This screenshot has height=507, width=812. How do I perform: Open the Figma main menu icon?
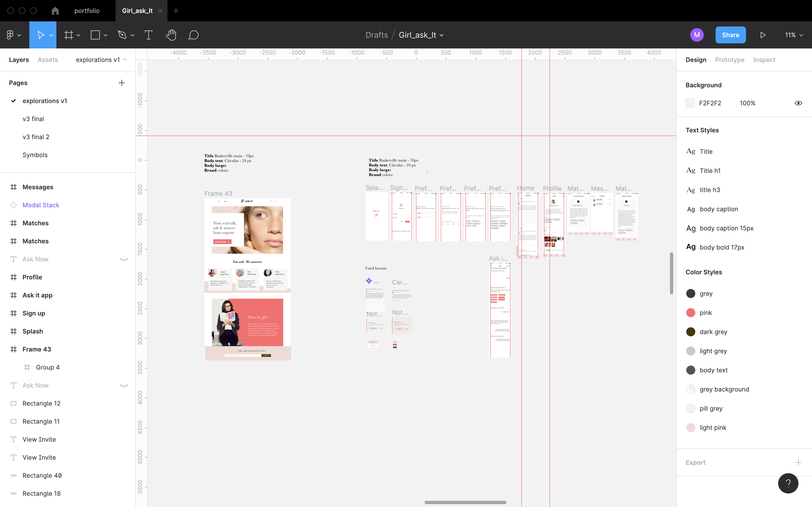(x=10, y=35)
